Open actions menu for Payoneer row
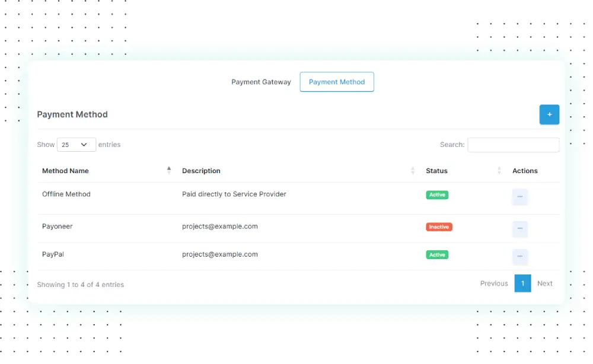593x364 pixels. tap(520, 229)
